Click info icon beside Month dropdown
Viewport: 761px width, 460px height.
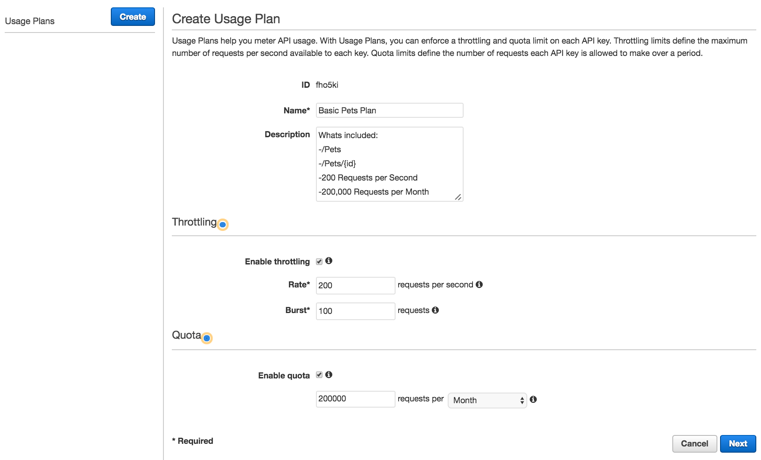tap(533, 399)
